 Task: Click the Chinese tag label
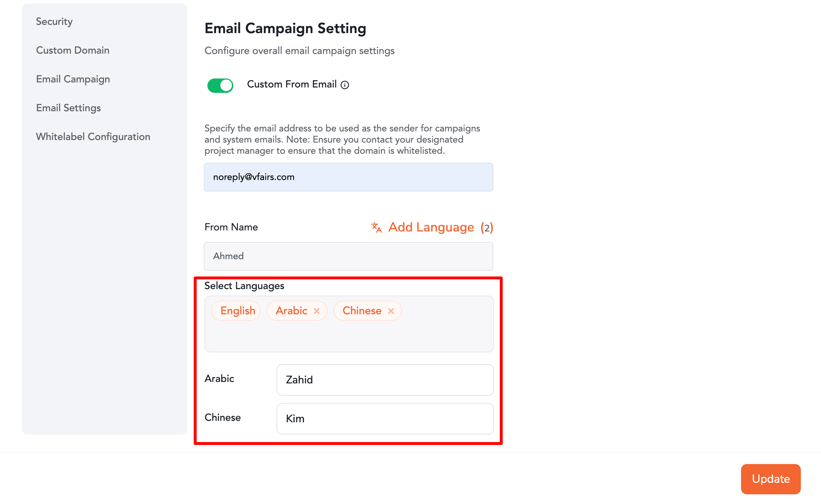[x=362, y=311]
